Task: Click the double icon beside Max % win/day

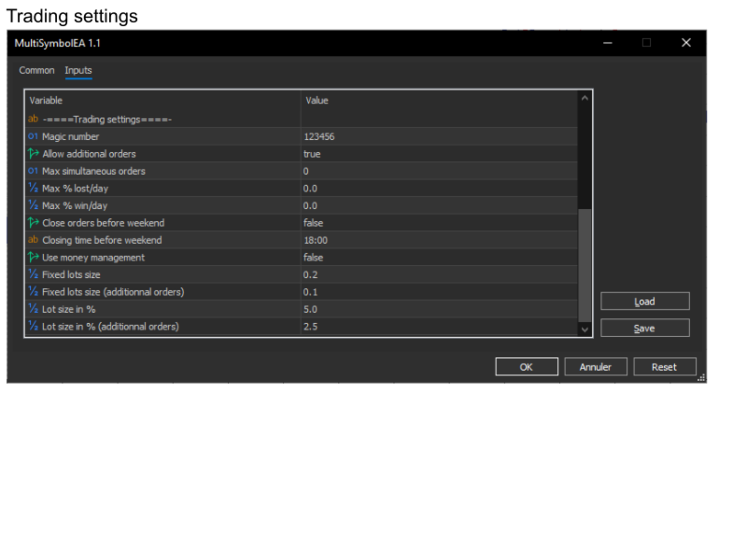Action: [x=33, y=205]
